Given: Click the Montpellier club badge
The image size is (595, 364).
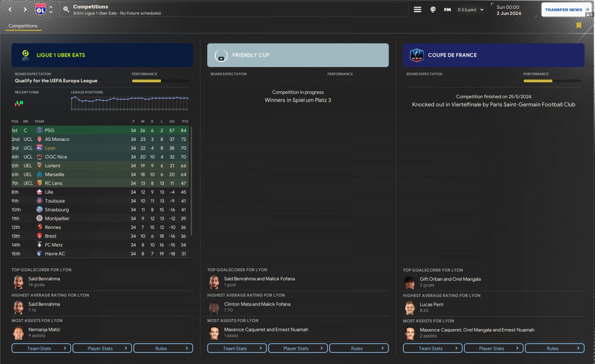Looking at the screenshot, I should pos(40,218).
